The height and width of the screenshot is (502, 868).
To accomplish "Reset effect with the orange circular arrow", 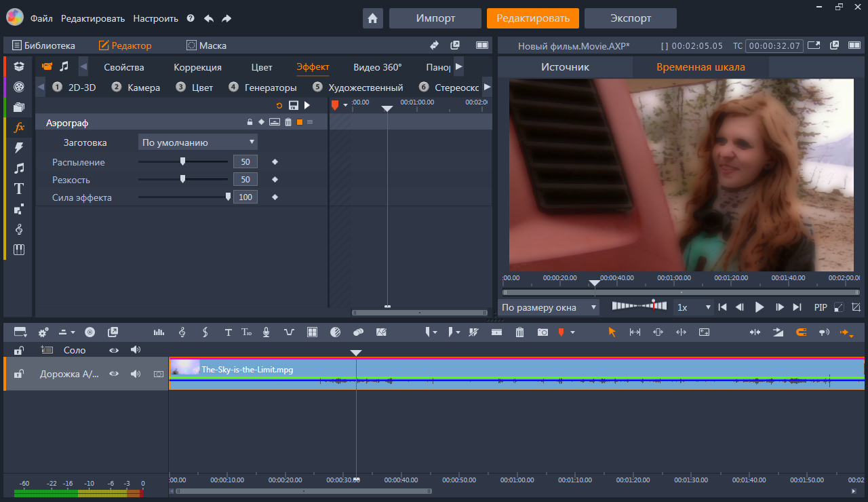I will point(279,105).
